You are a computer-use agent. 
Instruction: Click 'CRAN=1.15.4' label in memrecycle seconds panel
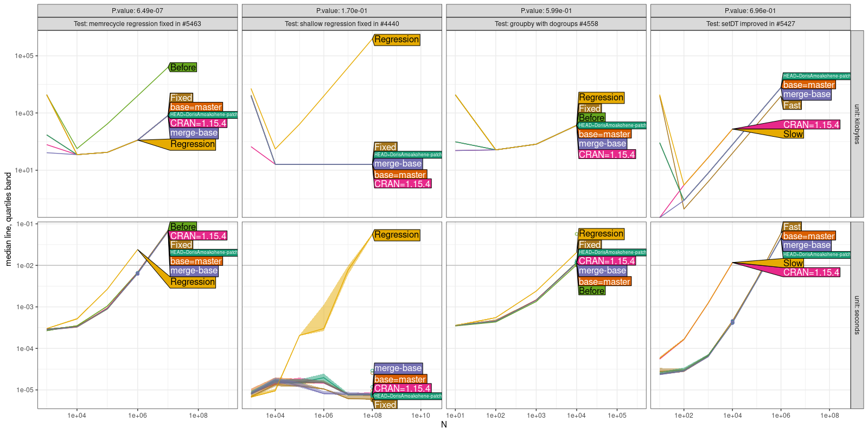(198, 236)
